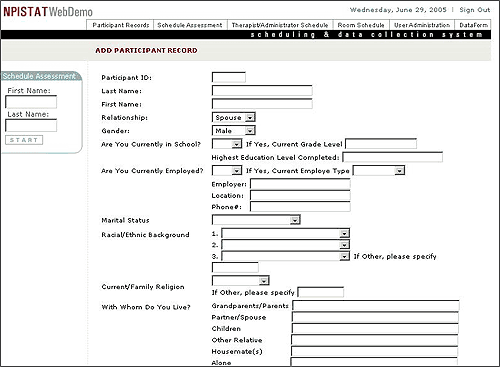Image resolution: width=500 pixels, height=367 pixels.
Task: Open the Currently in School dropdown
Action: 227,144
